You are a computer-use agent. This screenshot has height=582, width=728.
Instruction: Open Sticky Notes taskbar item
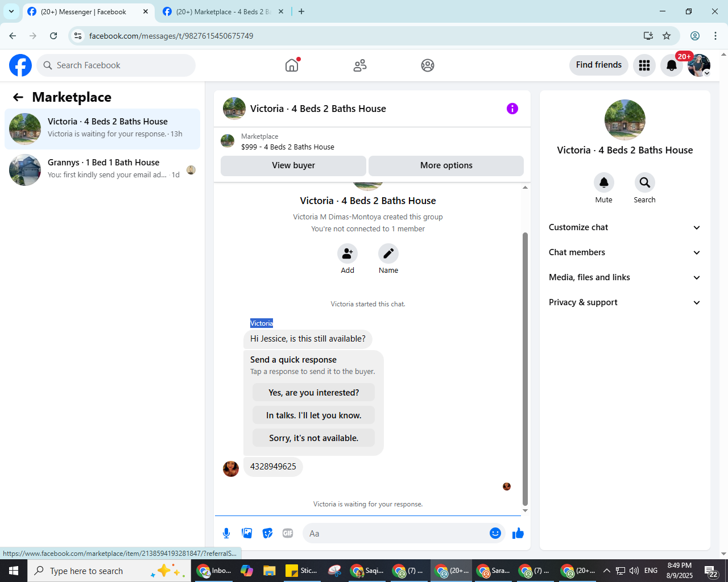pyautogui.click(x=302, y=571)
